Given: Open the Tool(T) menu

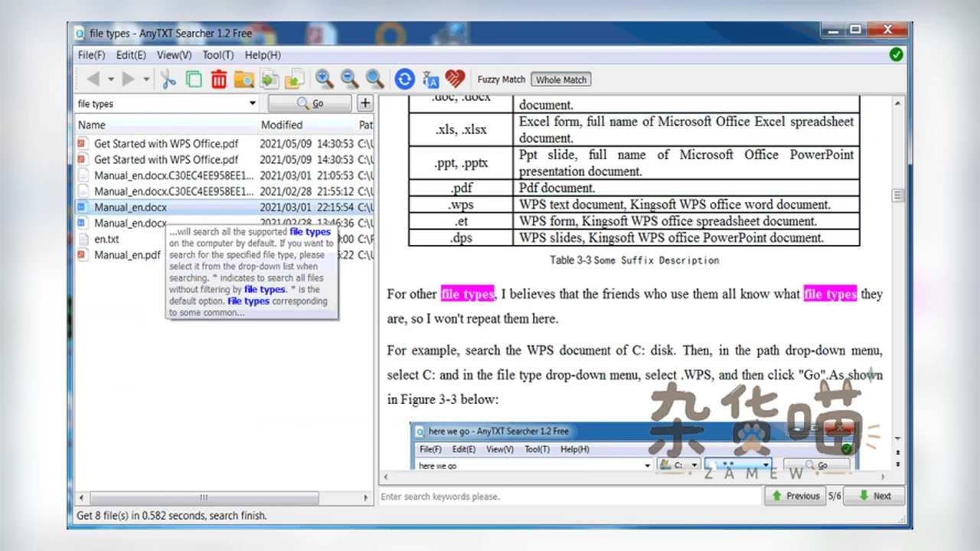Looking at the screenshot, I should 218,55.
